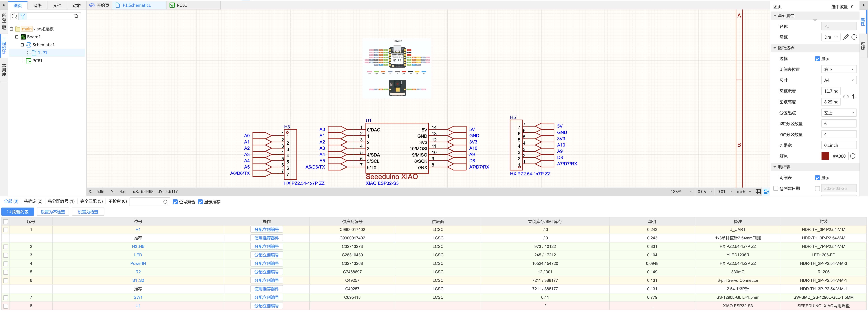The image size is (868, 313).
Task: Click the swap width/height arrows icon
Action: click(x=854, y=96)
